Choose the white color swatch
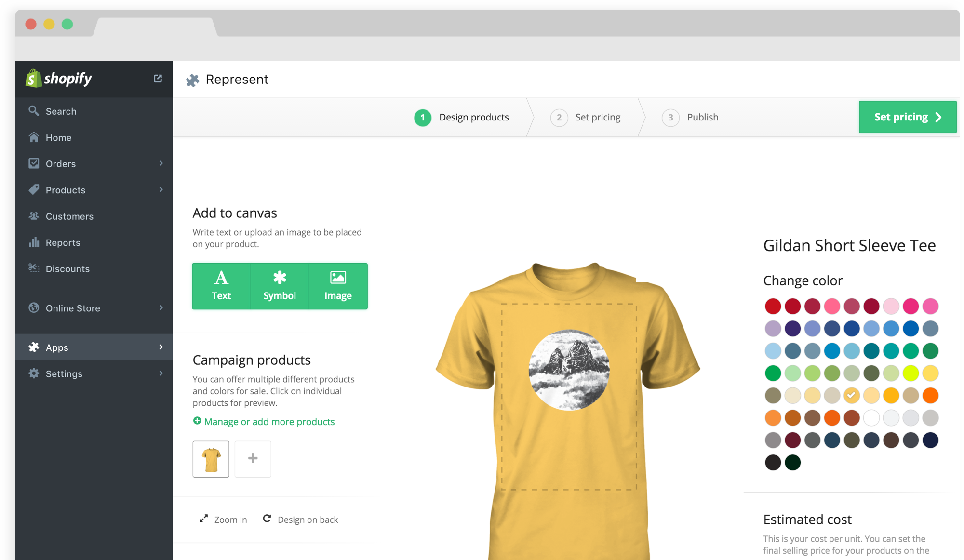The width and height of the screenshot is (964, 560). point(871,418)
